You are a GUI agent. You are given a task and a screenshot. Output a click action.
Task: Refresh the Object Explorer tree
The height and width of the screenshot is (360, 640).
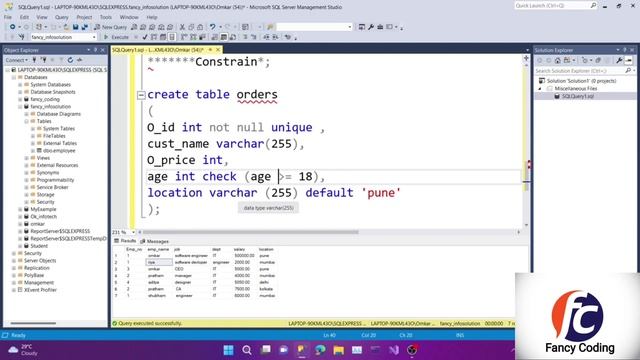[x=70, y=60]
